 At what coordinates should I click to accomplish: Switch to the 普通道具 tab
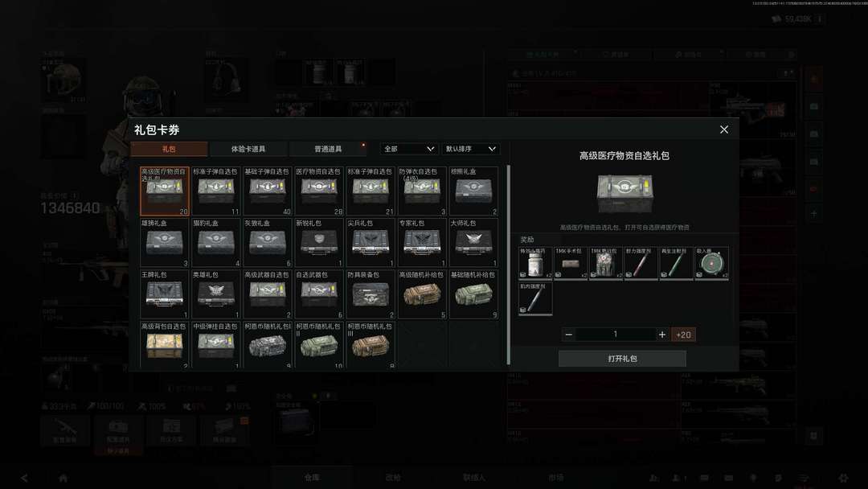coord(327,149)
